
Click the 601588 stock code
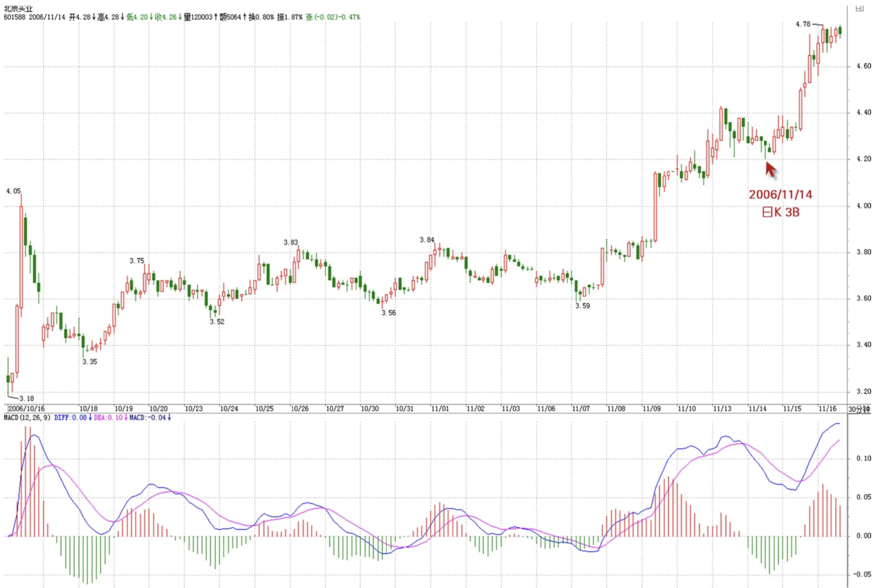click(x=14, y=17)
